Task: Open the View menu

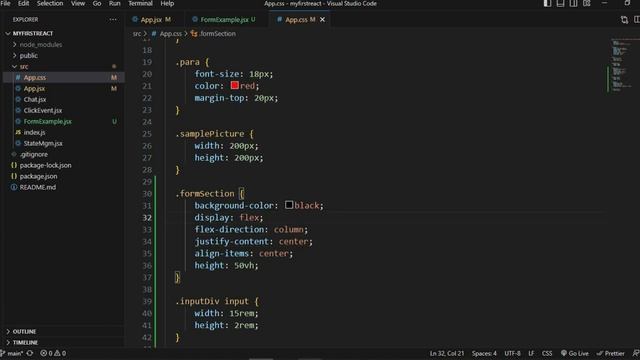Action: pyautogui.click(x=78, y=3)
